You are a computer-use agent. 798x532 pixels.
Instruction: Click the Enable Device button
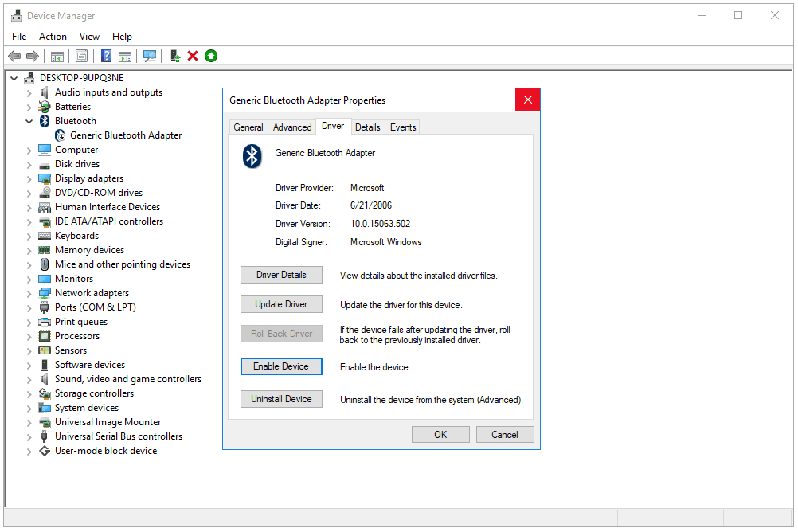click(x=281, y=366)
